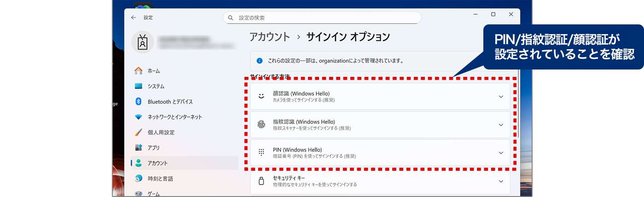Expand the 指紋認識 (Windows Hello) option

tap(501, 125)
